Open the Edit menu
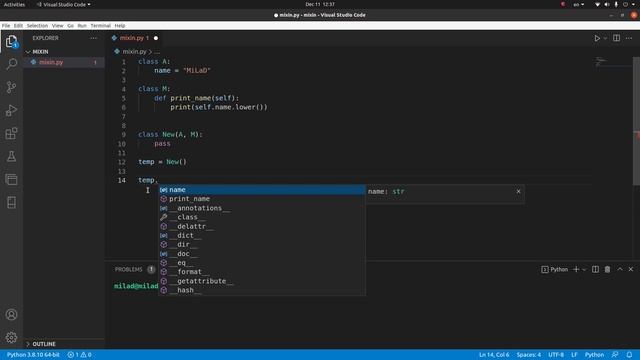Screen dimensions: 640x360 click(x=18, y=25)
